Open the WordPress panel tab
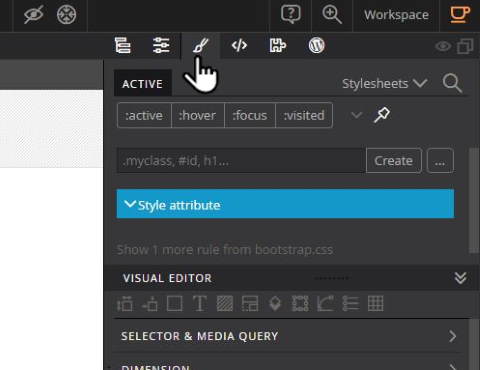This screenshot has height=370, width=480. [316, 45]
